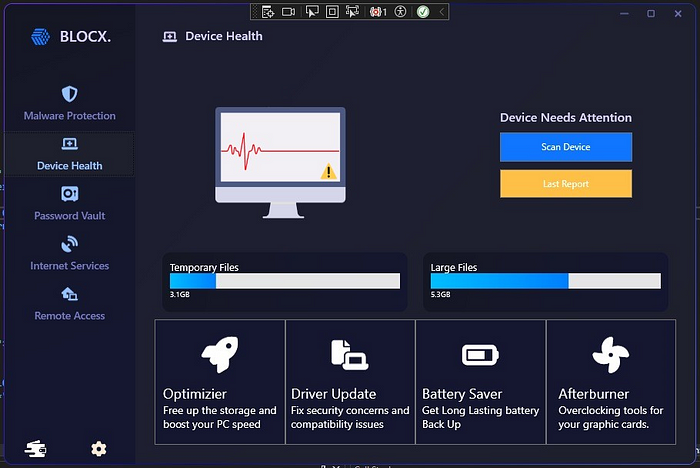Click the Device Health page title
This screenshot has height=468, width=700.
tap(224, 36)
